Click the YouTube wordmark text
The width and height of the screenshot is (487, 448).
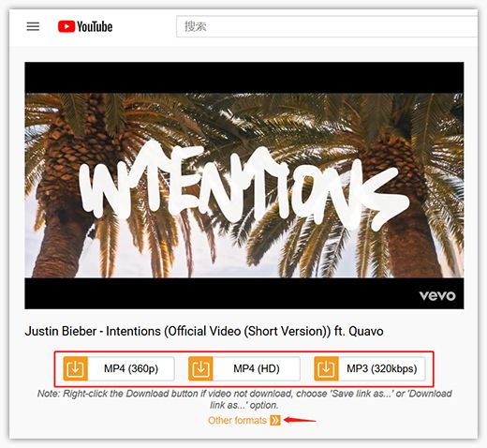click(x=95, y=26)
